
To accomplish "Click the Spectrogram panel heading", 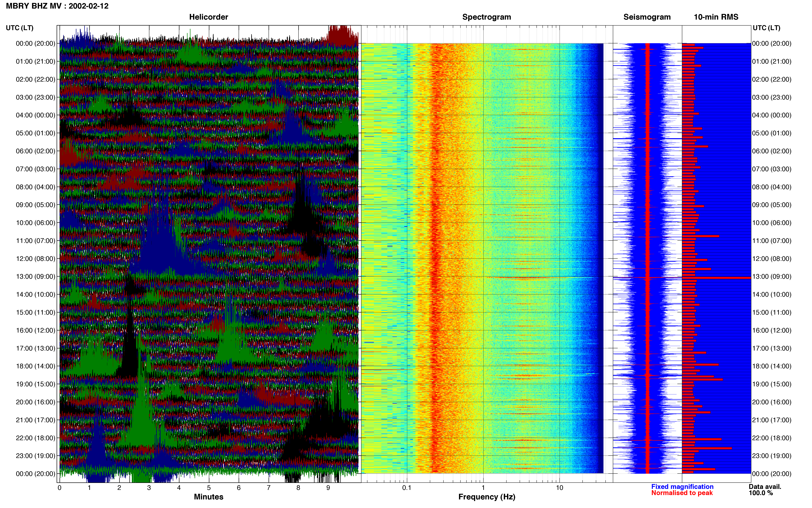I will 487,17.
